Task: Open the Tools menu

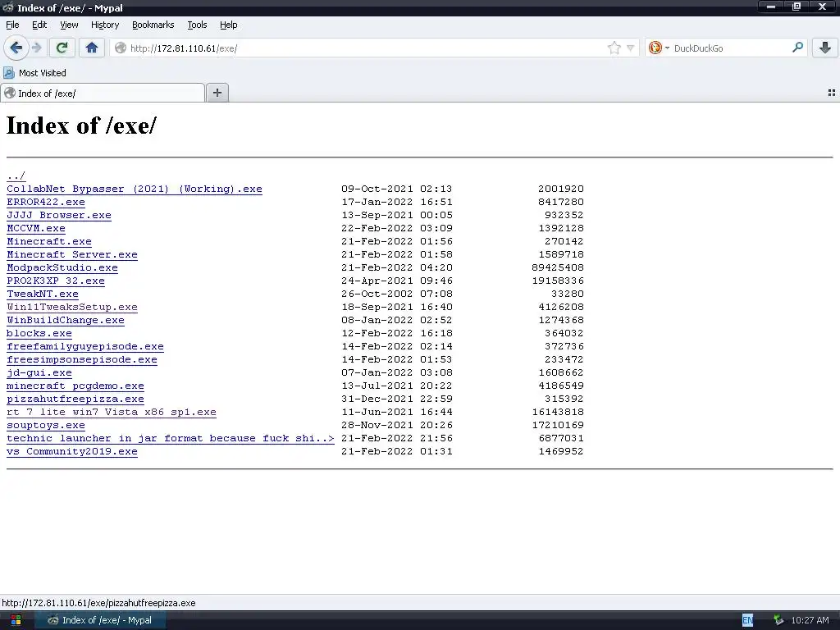Action: click(197, 25)
